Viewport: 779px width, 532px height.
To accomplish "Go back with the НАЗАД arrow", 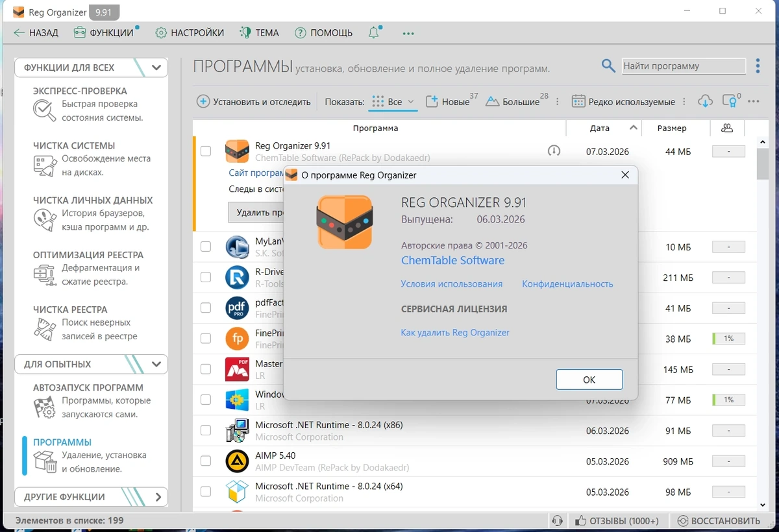I will coord(36,32).
